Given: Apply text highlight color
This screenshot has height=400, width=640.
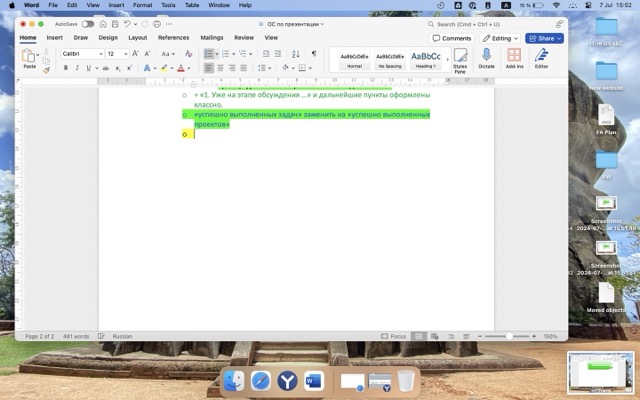Looking at the screenshot, I should pos(164,68).
